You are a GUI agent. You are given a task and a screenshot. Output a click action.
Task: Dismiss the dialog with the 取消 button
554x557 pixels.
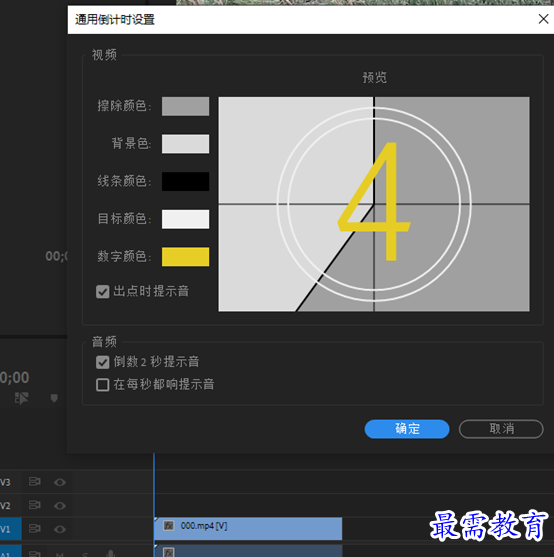click(x=501, y=429)
